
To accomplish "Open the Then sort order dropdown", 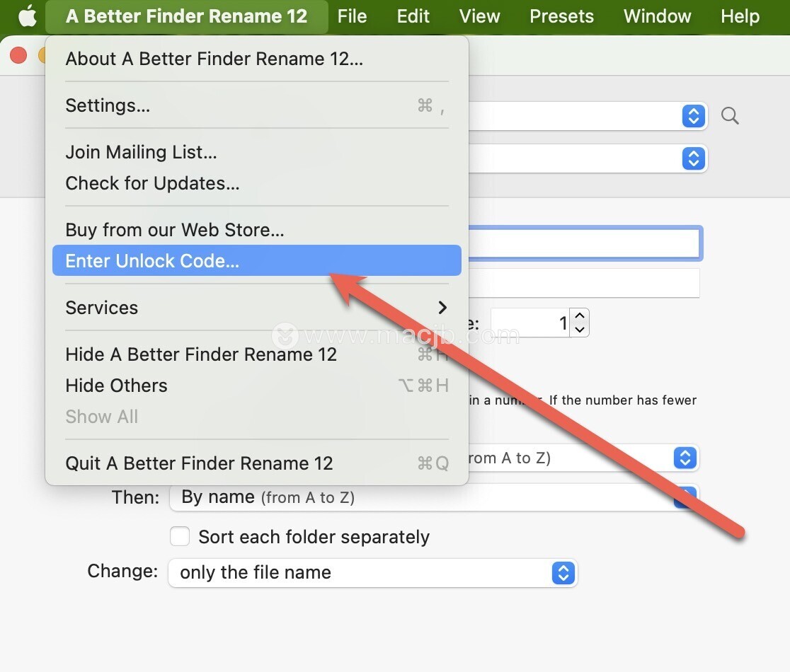I will [434, 498].
